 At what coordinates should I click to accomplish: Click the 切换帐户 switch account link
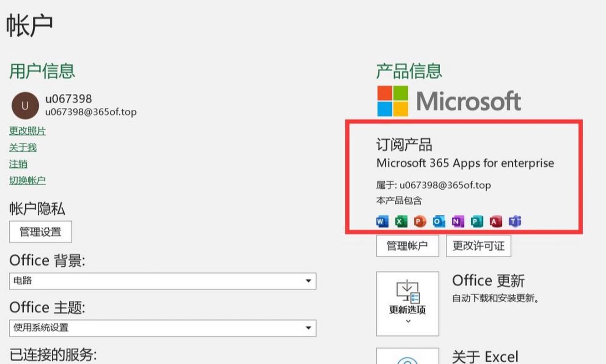pos(28,180)
